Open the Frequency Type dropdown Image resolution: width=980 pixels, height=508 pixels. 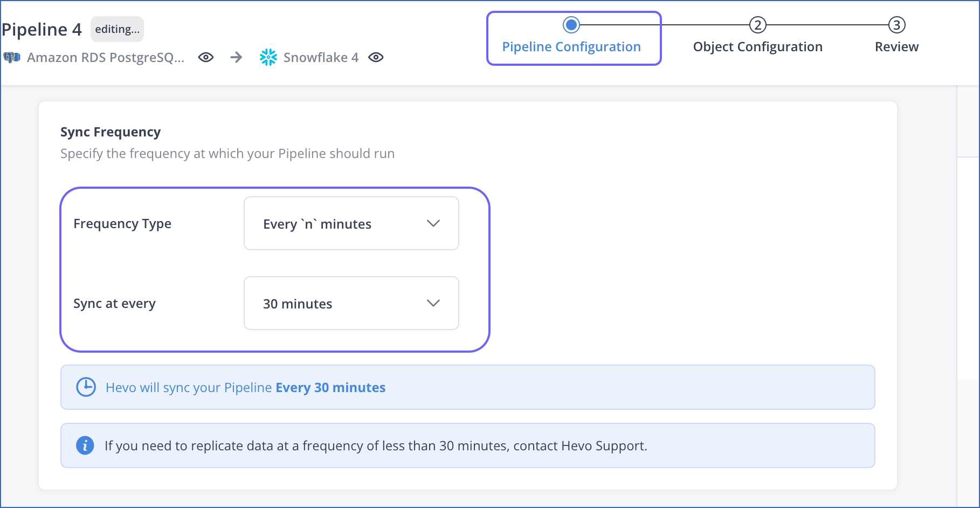(x=351, y=223)
